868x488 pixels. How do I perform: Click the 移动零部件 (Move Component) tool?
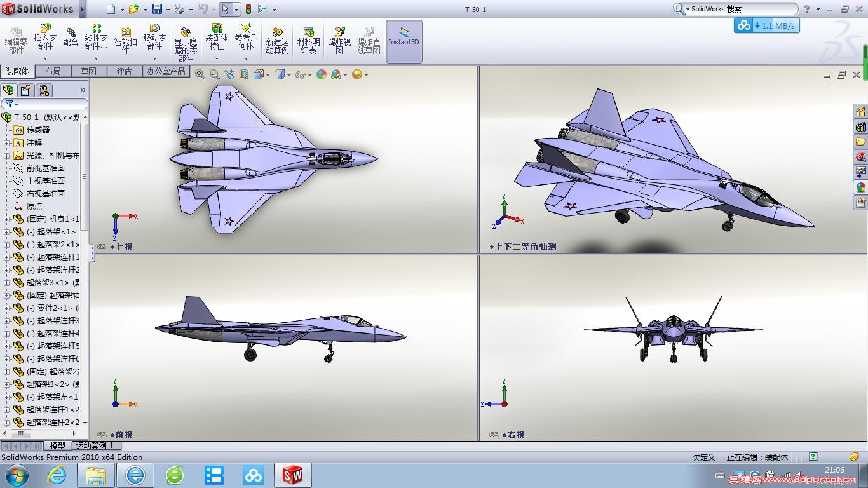(x=154, y=37)
